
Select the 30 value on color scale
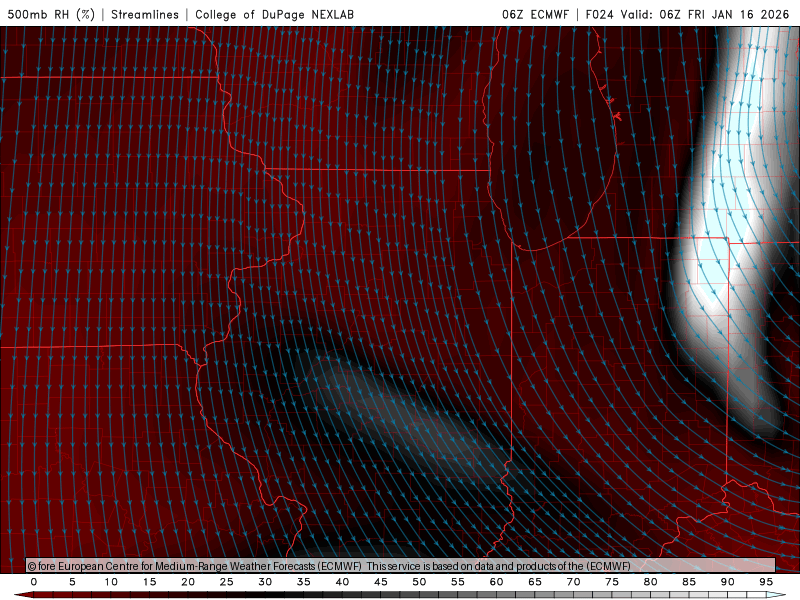(265, 582)
